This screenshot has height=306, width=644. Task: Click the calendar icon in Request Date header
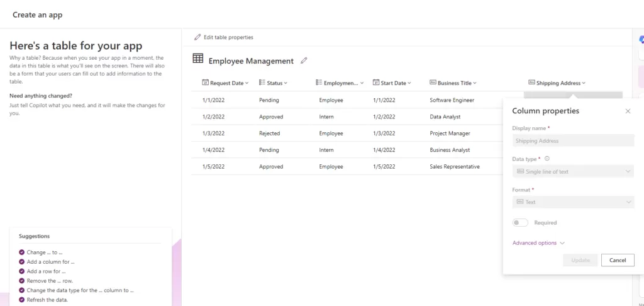(205, 82)
